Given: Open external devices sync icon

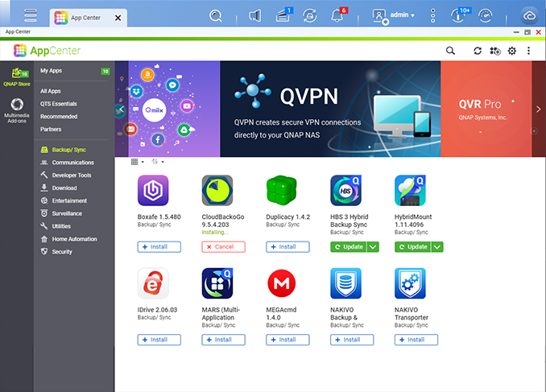Looking at the screenshot, I should tap(309, 15).
